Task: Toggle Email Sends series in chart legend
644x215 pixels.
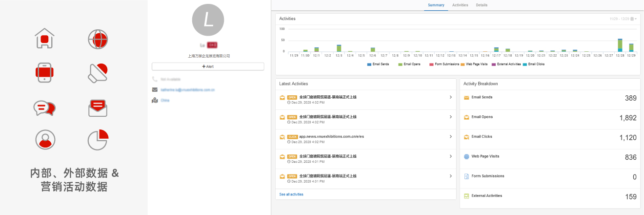Action: pyautogui.click(x=378, y=64)
